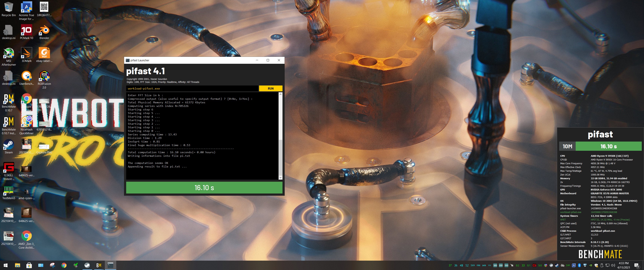Open Windows Security tray icon
644x270 pixels.
click(x=596, y=265)
